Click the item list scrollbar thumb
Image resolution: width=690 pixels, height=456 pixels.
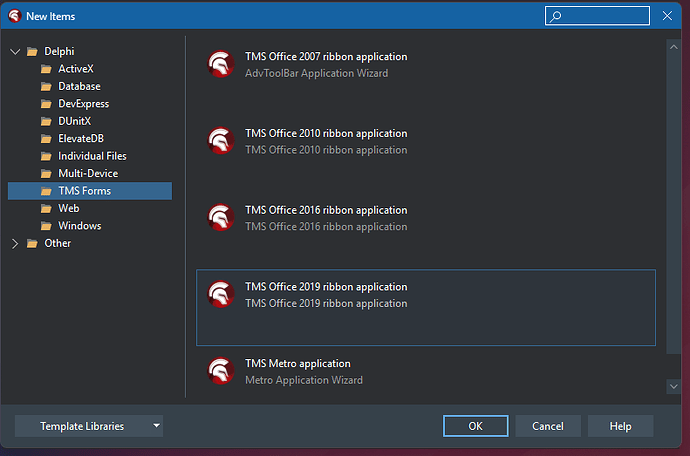674,204
